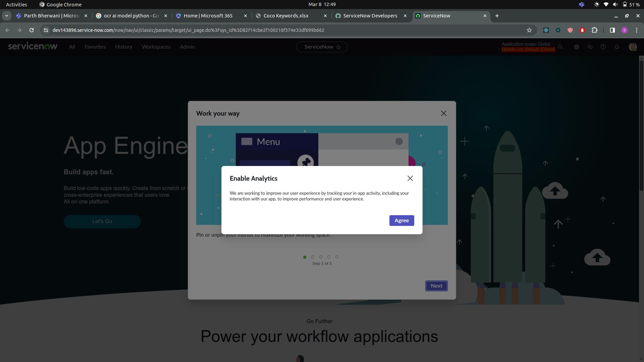This screenshot has width=644, height=362.
Task: Click the green gear extension icon
Action: pos(558,30)
